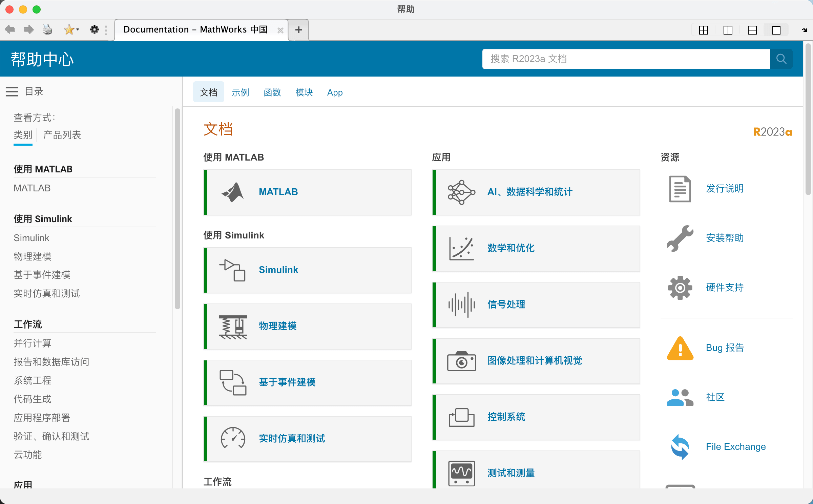The width and height of the screenshot is (813, 504).
Task: Open 报告和数据库访问 in the sidebar
Action: [51, 362]
